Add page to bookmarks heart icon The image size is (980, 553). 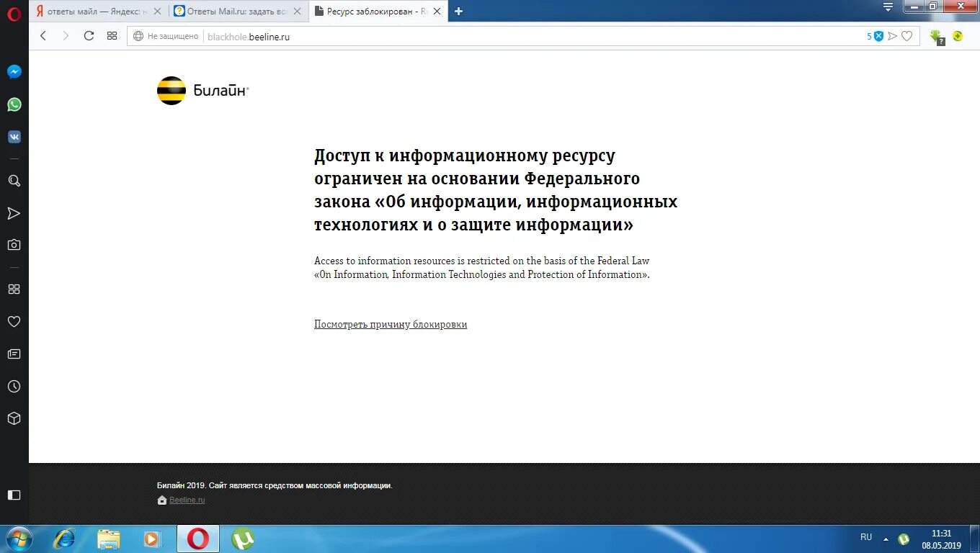(907, 36)
